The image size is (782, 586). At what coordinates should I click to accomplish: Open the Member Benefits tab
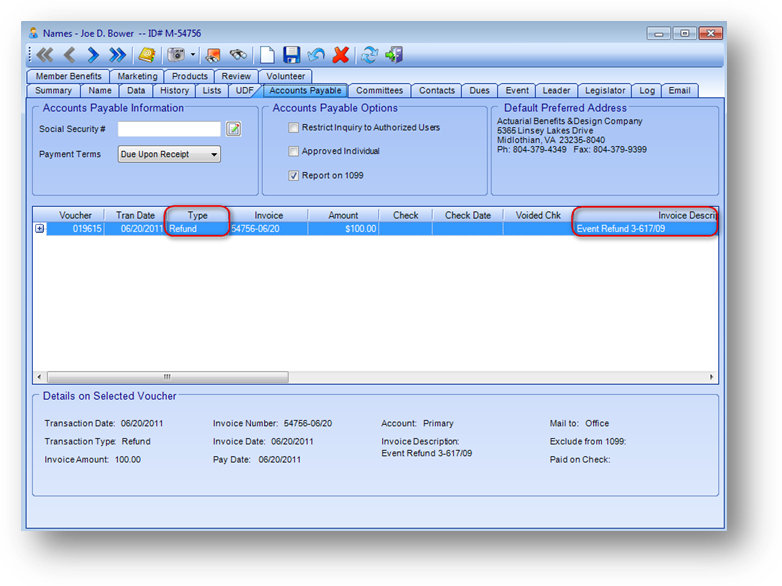tap(68, 76)
